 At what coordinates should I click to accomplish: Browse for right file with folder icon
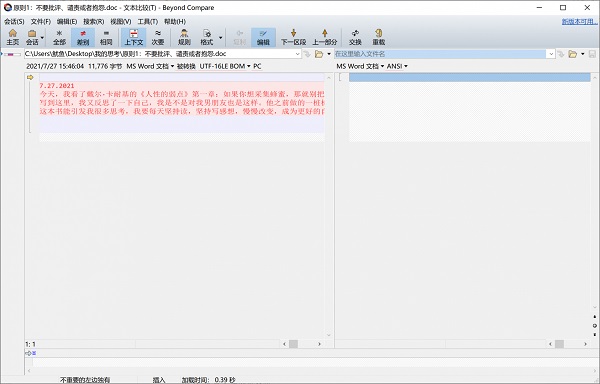(572, 54)
